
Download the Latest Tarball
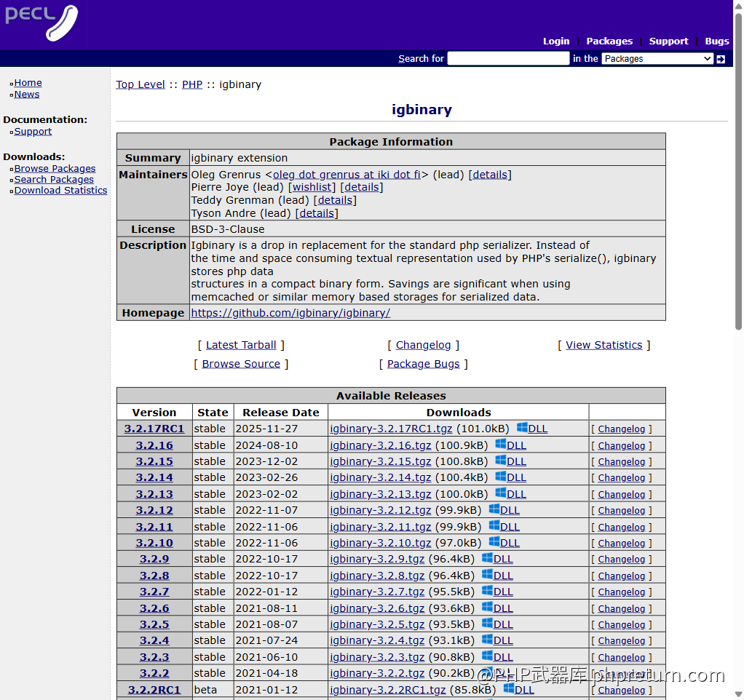(241, 345)
